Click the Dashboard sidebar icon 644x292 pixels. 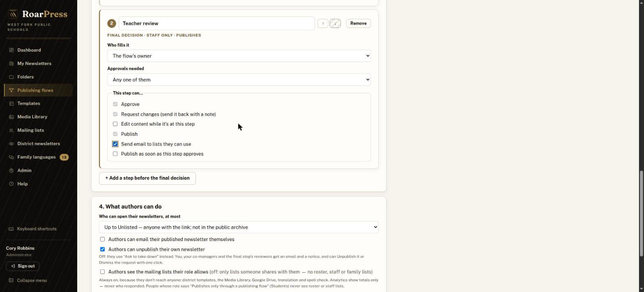11,50
